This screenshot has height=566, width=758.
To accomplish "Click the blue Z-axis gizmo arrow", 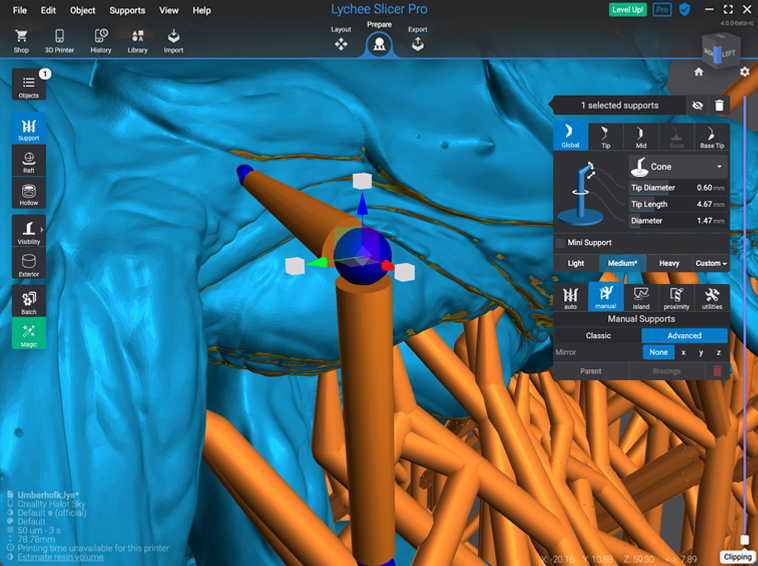I will pyautogui.click(x=362, y=205).
